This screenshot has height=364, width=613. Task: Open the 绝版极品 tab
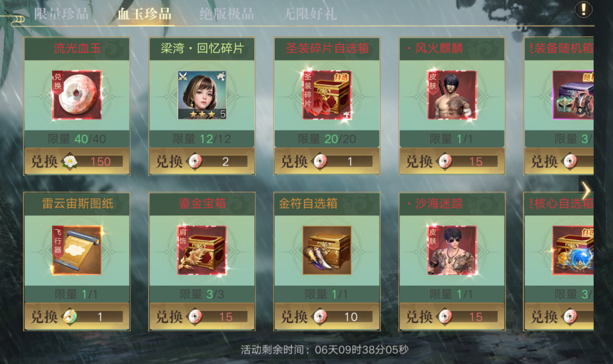pos(226,14)
